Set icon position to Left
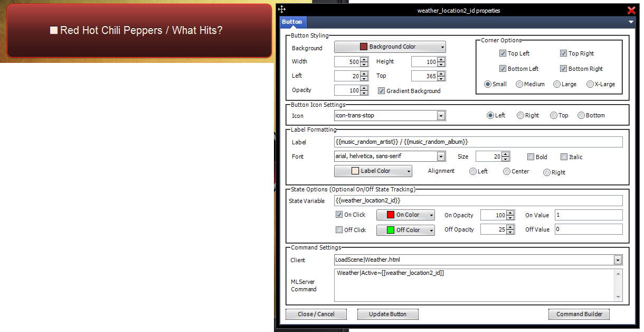This screenshot has height=332, width=644. click(x=490, y=115)
